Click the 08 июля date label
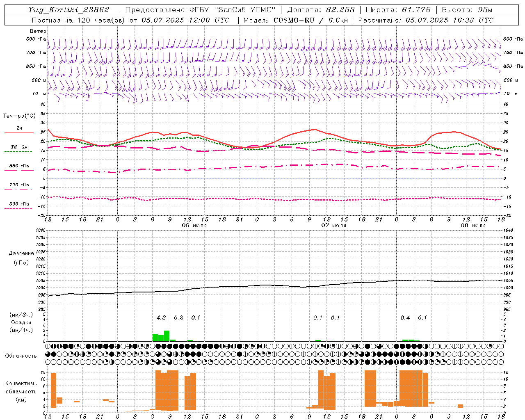 pos(473,226)
